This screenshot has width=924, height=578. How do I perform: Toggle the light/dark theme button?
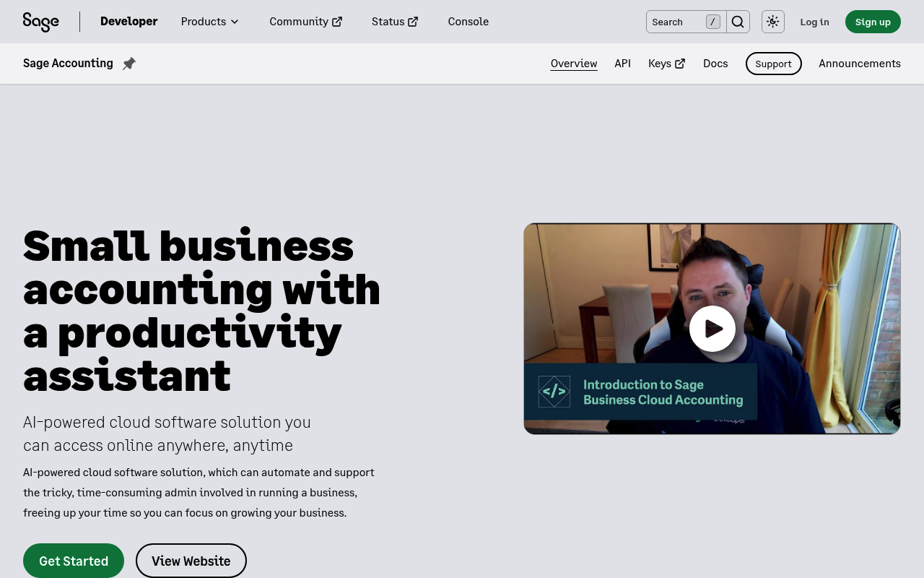tap(773, 22)
